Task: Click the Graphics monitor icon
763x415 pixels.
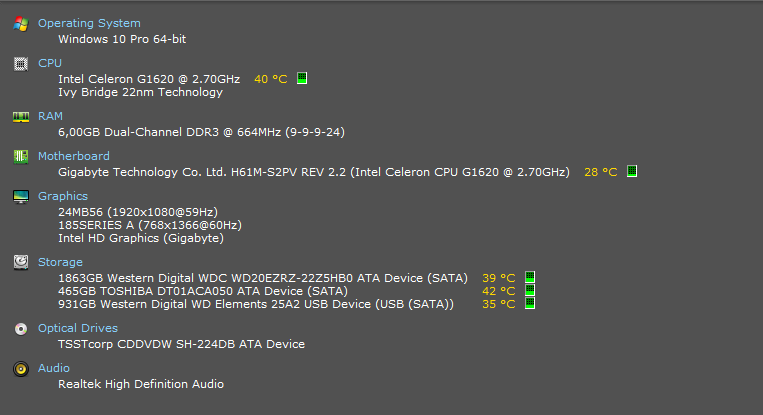Action: (x=21, y=197)
